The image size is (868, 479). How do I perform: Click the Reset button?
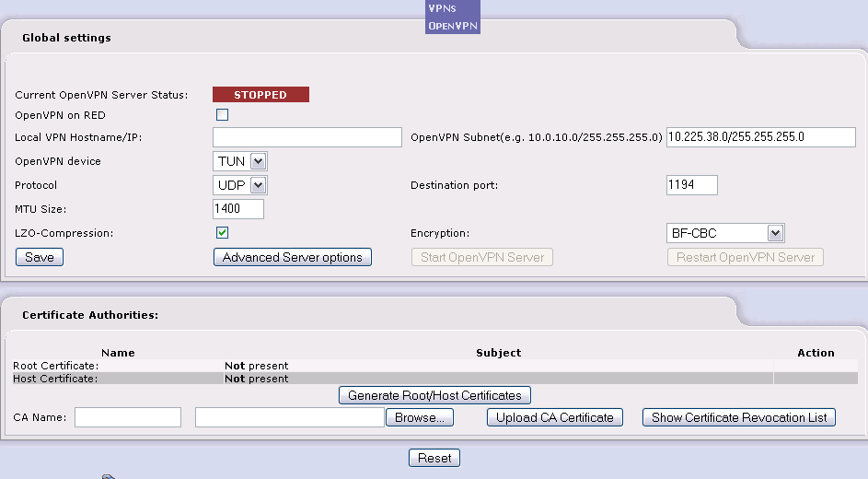click(434, 458)
